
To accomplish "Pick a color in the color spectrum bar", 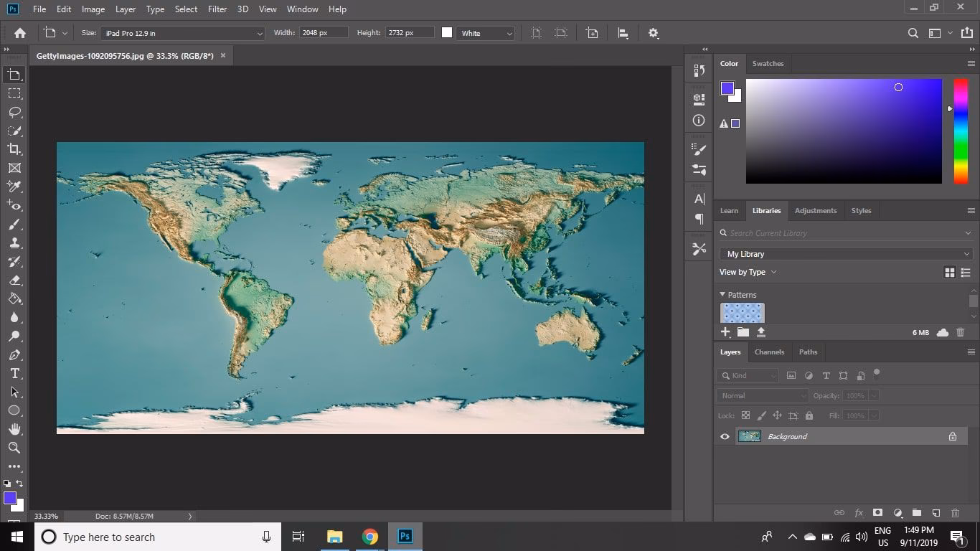I will click(x=961, y=129).
